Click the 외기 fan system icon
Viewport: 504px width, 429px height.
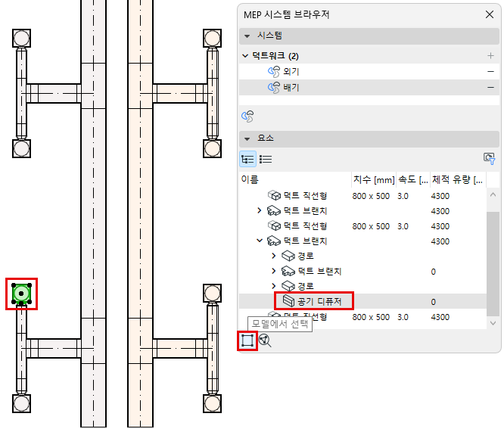pos(274,71)
